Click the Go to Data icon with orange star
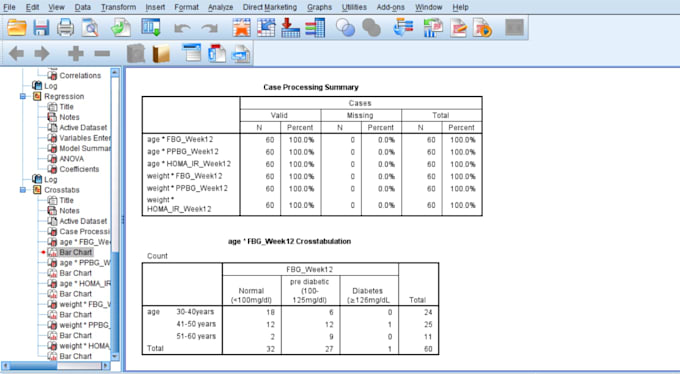Image resolution: width=680 pixels, height=374 pixels. click(241, 28)
